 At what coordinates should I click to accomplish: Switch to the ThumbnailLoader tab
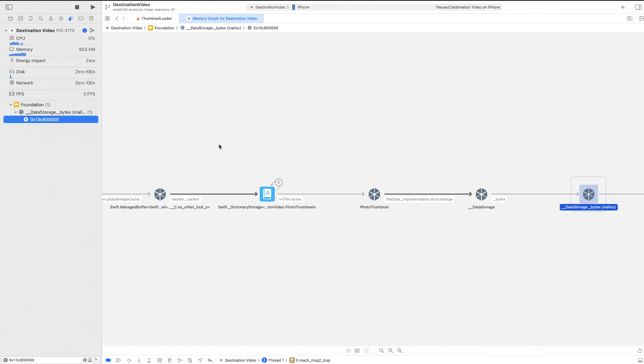click(x=154, y=19)
